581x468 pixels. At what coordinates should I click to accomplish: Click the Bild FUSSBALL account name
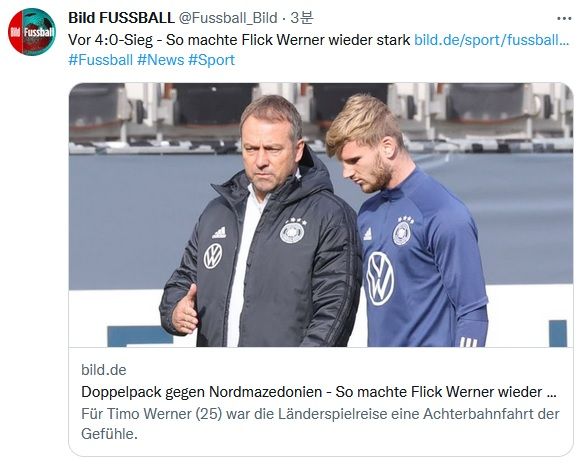coord(121,18)
